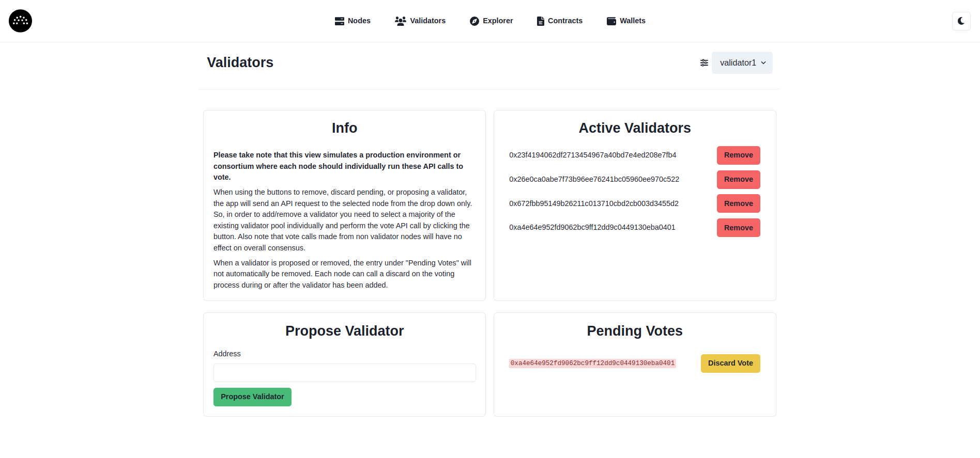980x458 pixels.
Task: Remove validator 0x26e0ca0abe7f from the pool
Action: [x=738, y=179]
